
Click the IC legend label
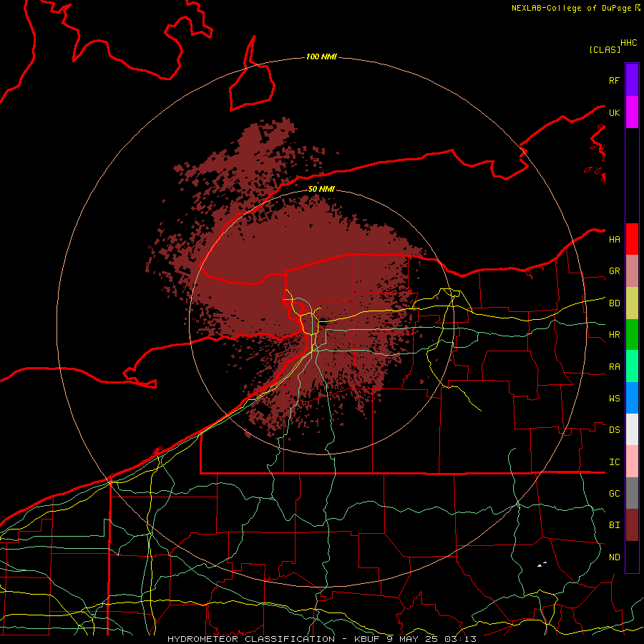click(615, 462)
